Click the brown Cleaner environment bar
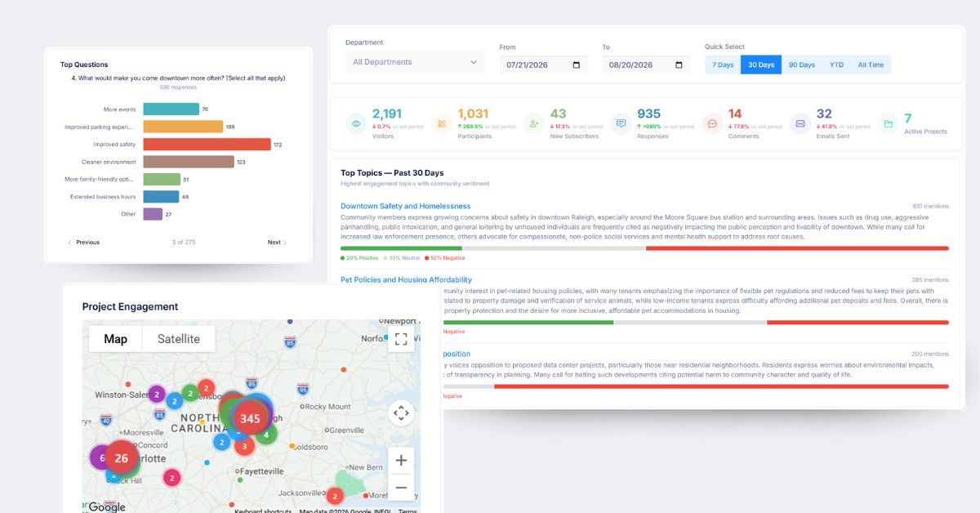 [189, 162]
